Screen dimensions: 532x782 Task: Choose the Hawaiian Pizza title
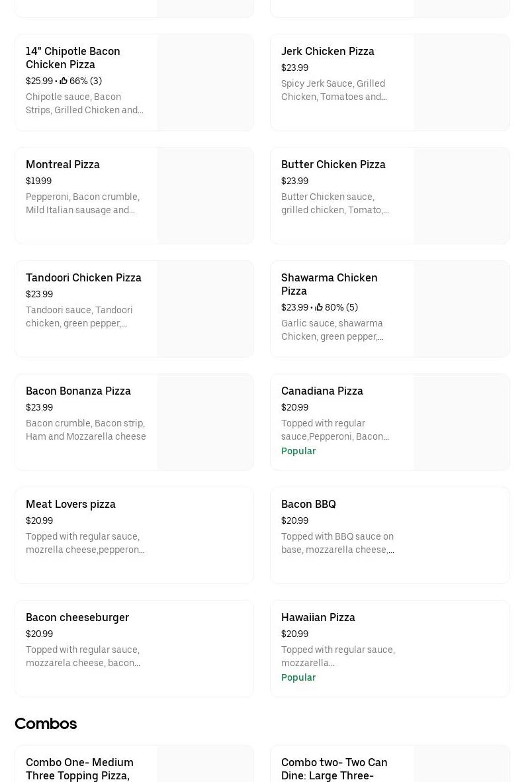point(318,617)
